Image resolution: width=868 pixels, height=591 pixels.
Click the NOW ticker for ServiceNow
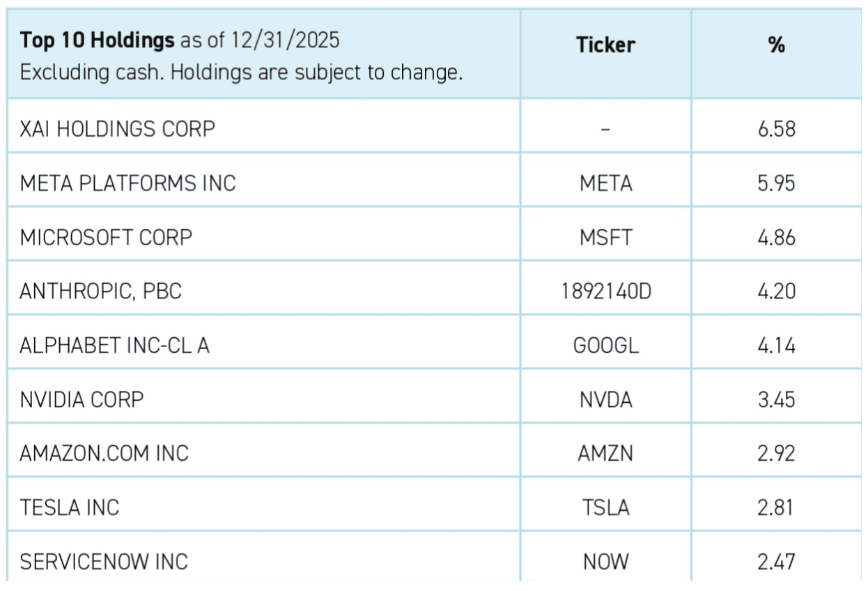[605, 562]
